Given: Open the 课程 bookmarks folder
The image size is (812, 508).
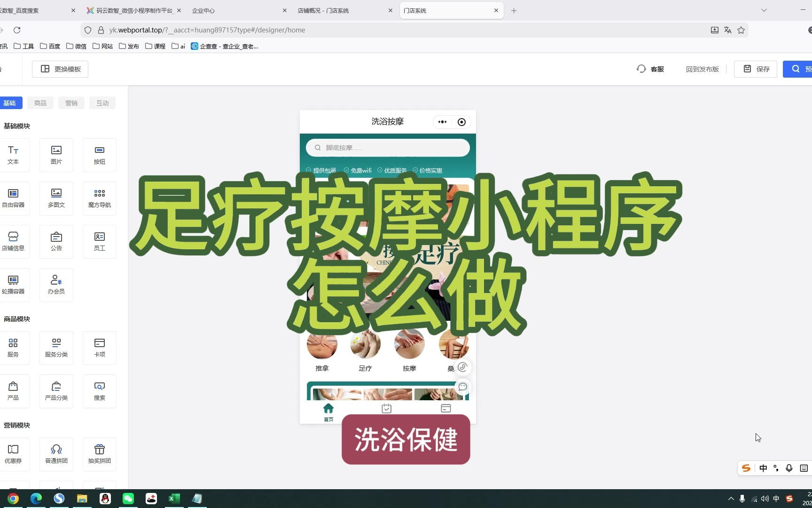Looking at the screenshot, I should [x=156, y=46].
